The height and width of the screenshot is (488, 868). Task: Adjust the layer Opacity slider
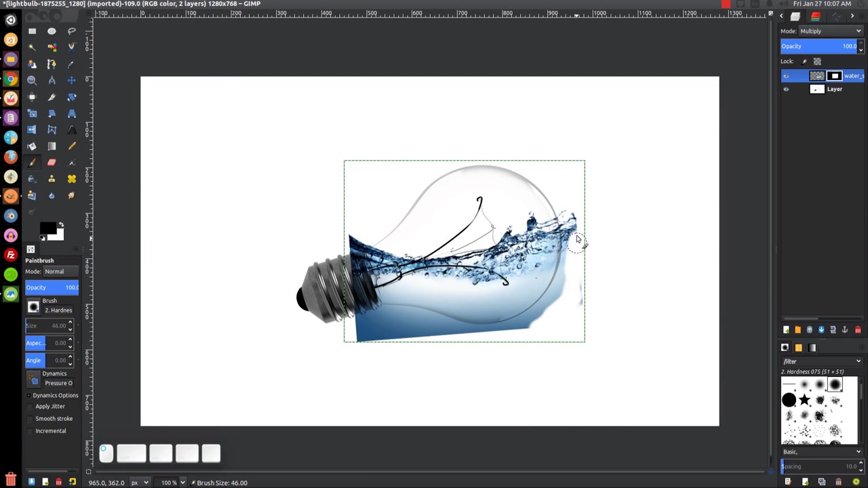tap(818, 46)
